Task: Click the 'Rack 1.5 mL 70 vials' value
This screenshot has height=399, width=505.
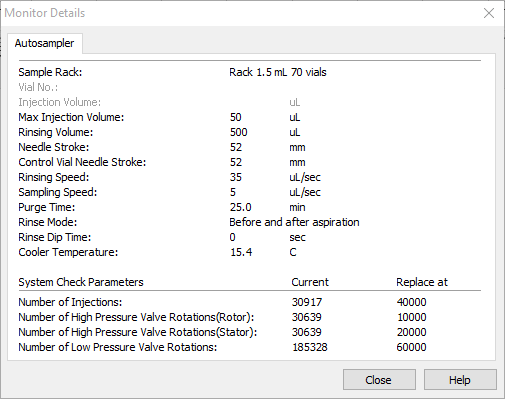Action: [278, 72]
